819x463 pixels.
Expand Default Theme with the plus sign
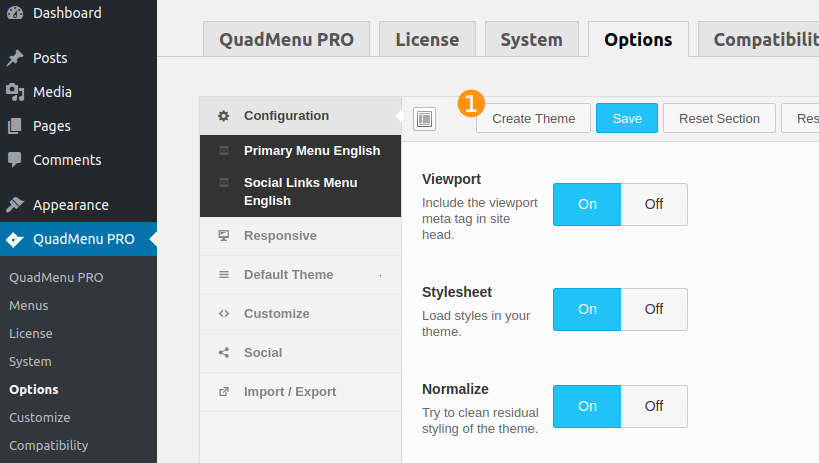(380, 275)
